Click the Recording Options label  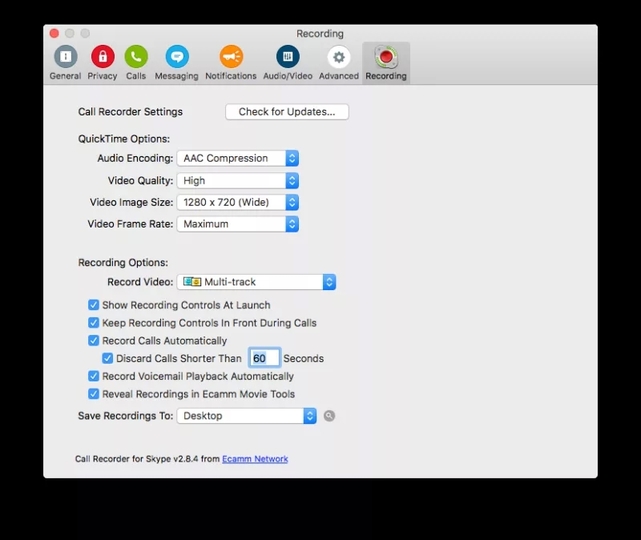[x=123, y=262]
